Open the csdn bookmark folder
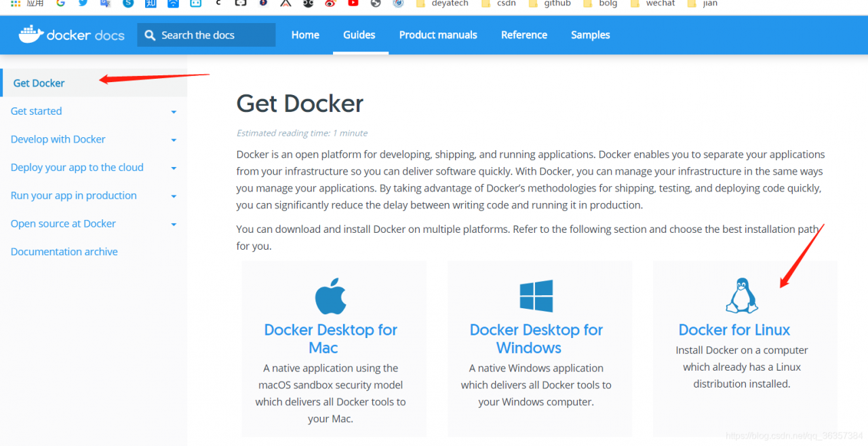Screen dimensions: 868x446 498,3
